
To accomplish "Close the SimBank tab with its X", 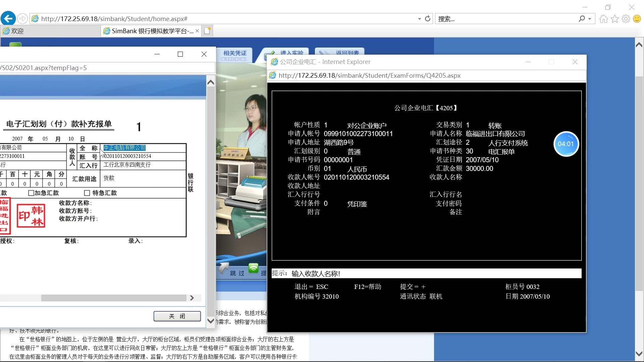I will (197, 31).
